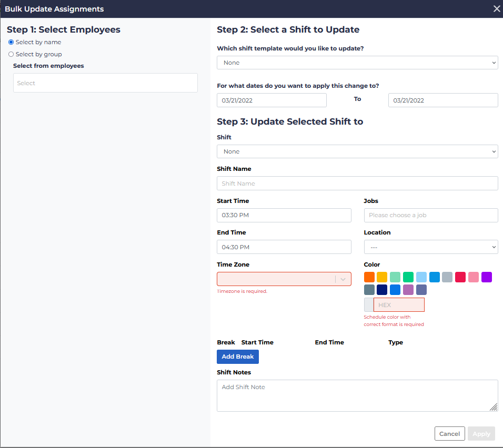Click the Apply button

click(x=481, y=433)
